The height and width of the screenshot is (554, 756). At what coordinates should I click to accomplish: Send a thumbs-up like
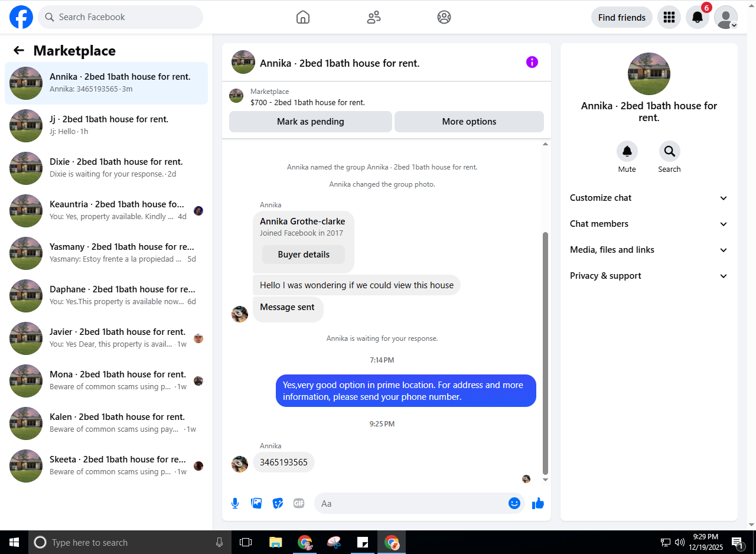pos(537,503)
